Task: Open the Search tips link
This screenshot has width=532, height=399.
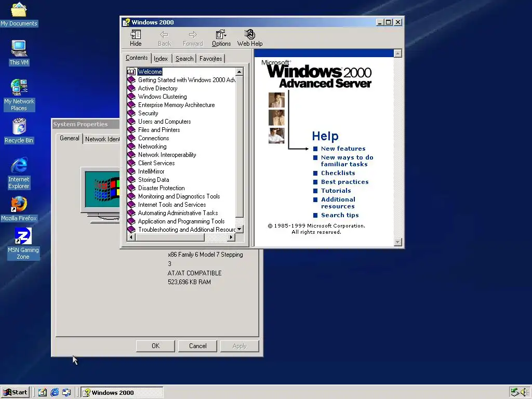Action: click(340, 215)
